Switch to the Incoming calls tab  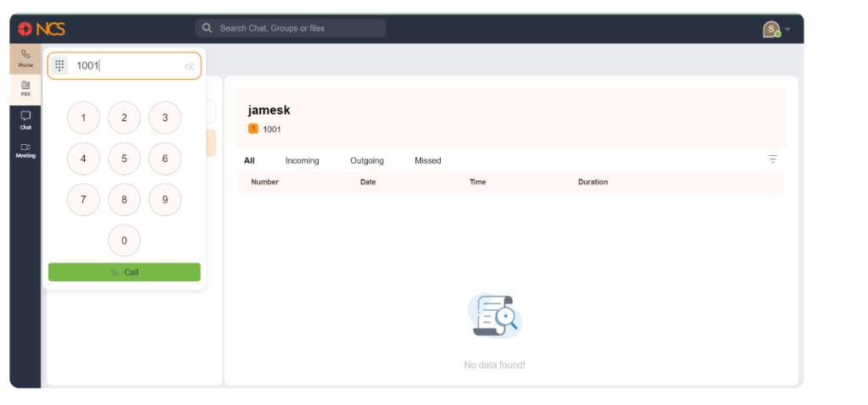pyautogui.click(x=303, y=160)
